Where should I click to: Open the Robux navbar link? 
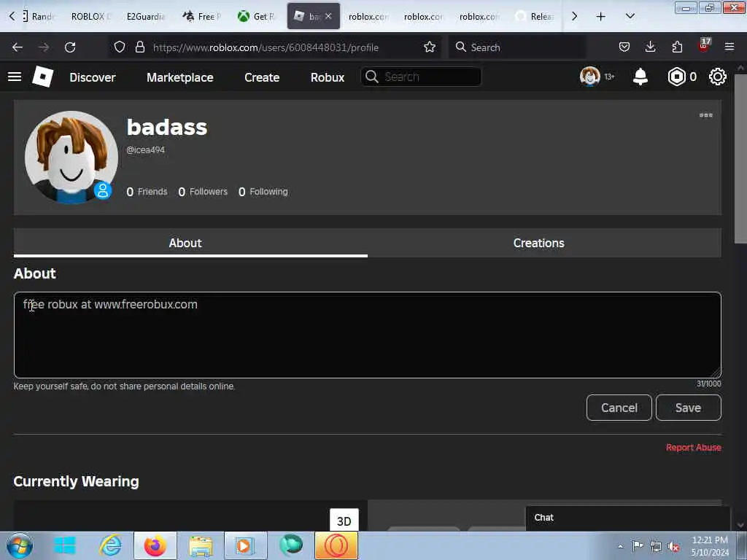tap(328, 77)
